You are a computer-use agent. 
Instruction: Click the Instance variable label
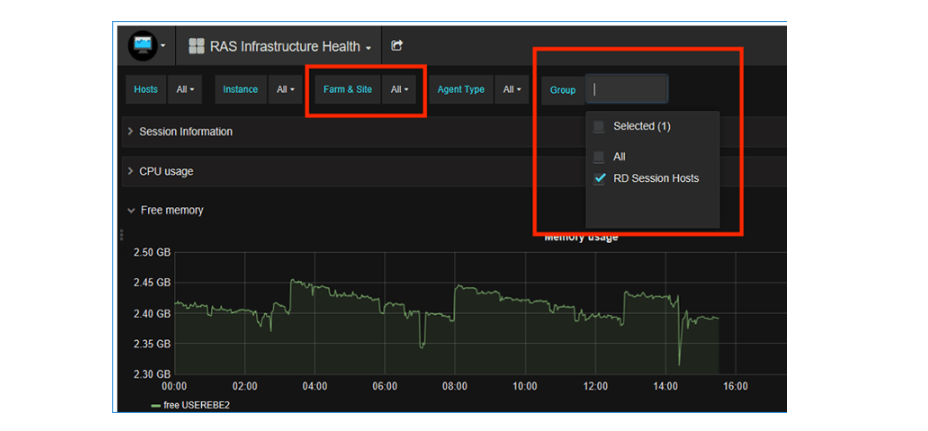[240, 89]
